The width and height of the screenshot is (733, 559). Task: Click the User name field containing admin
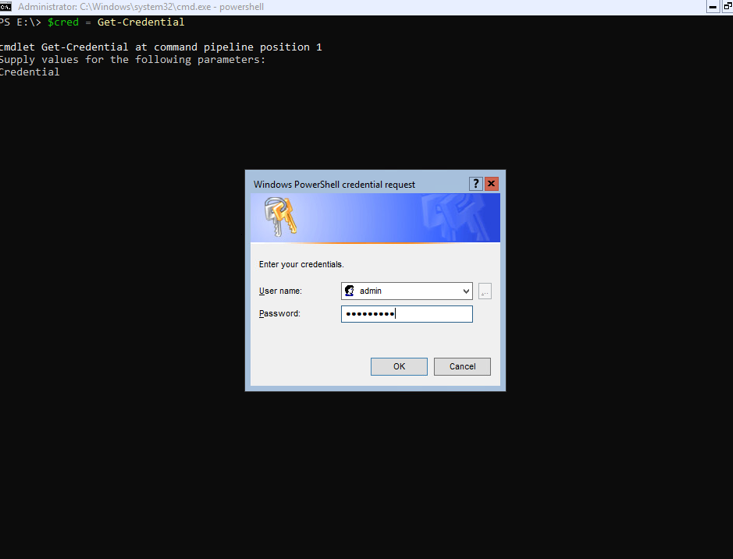pyautogui.click(x=406, y=291)
